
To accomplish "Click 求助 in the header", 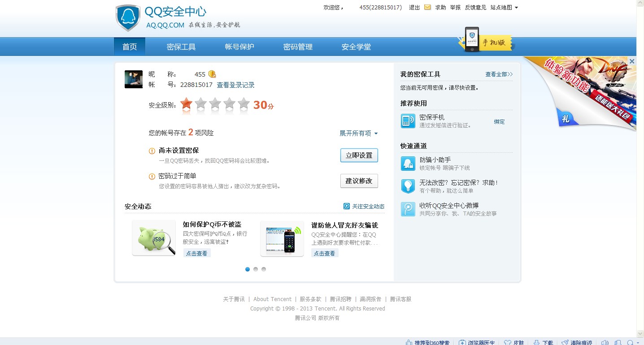I will coord(440,8).
